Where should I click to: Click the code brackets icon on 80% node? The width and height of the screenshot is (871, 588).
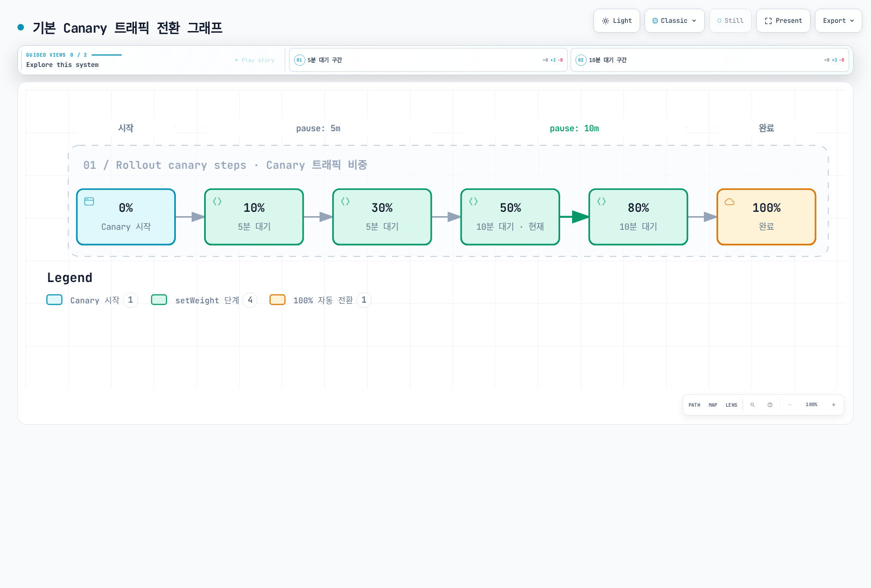[x=602, y=201]
